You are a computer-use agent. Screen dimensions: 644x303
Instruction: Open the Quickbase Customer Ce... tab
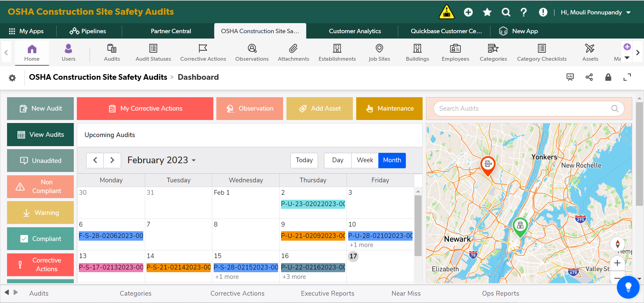(446, 31)
